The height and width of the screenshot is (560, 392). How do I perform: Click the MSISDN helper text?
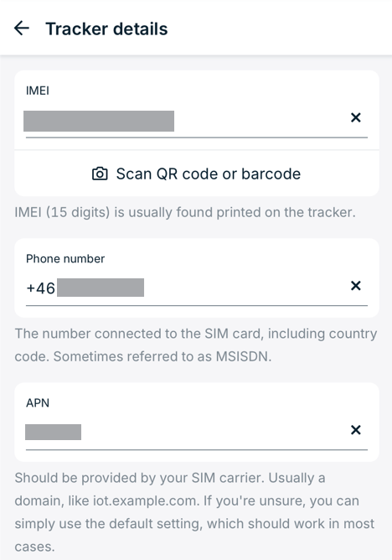click(x=195, y=345)
